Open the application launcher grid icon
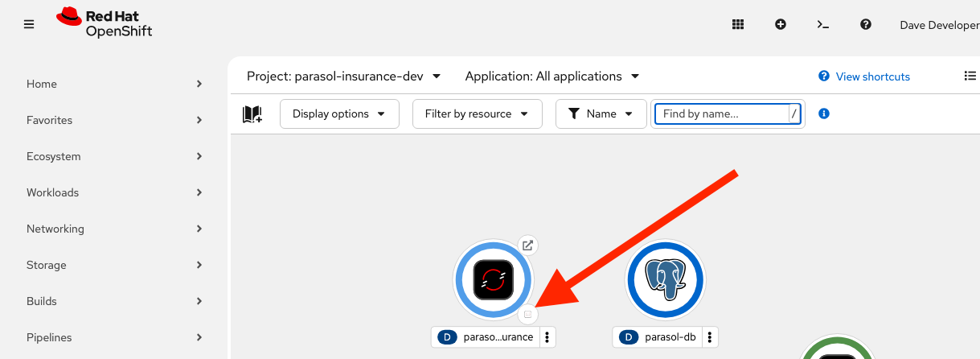980x359 pixels. pos(738,24)
